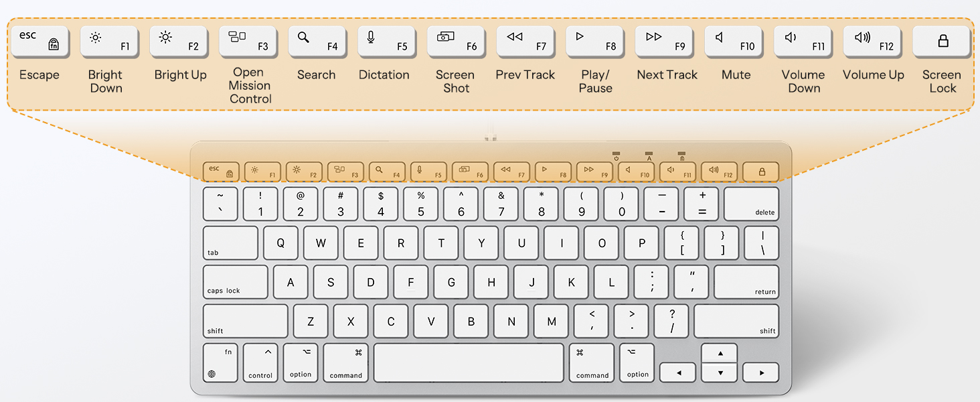Click the "Next Track" caption text
The height and width of the screenshot is (402, 980).
tap(667, 75)
